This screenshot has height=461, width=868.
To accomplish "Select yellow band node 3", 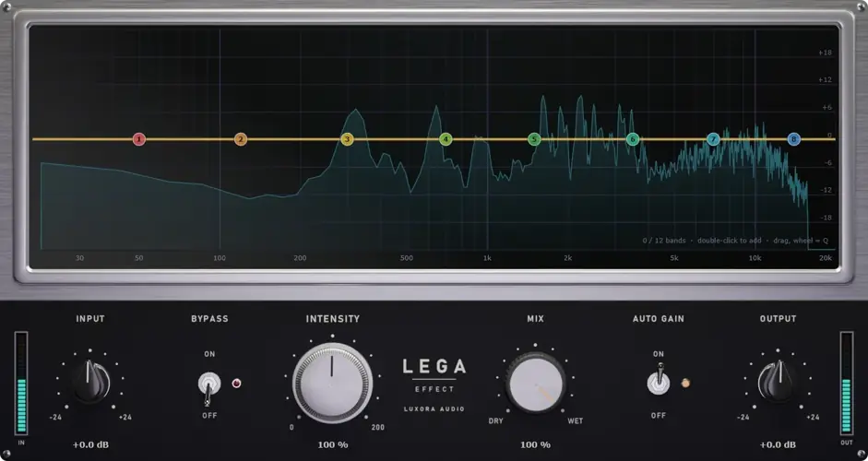I will 347,139.
